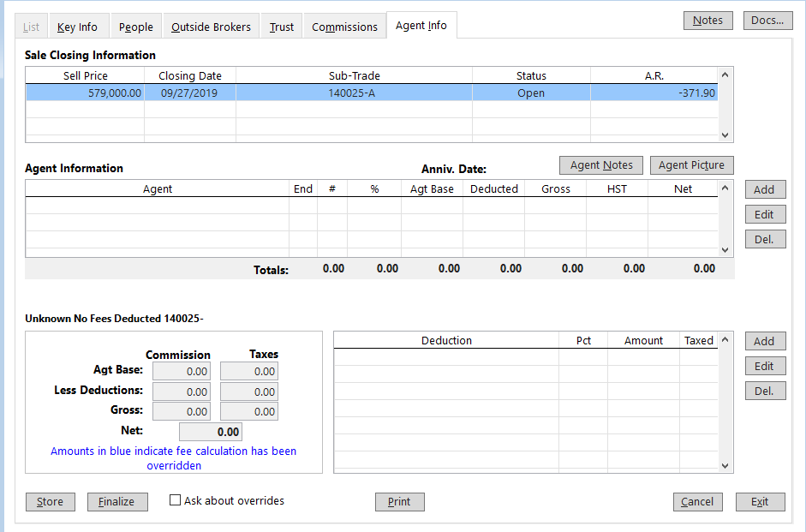806x532 pixels.
Task: Click the Agt Base commission input field
Action: point(181,371)
